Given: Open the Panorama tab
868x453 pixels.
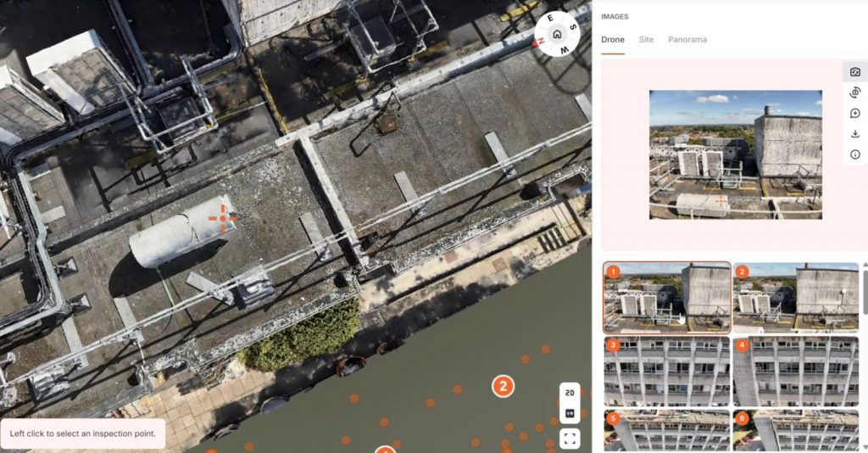Looking at the screenshot, I should [x=687, y=40].
